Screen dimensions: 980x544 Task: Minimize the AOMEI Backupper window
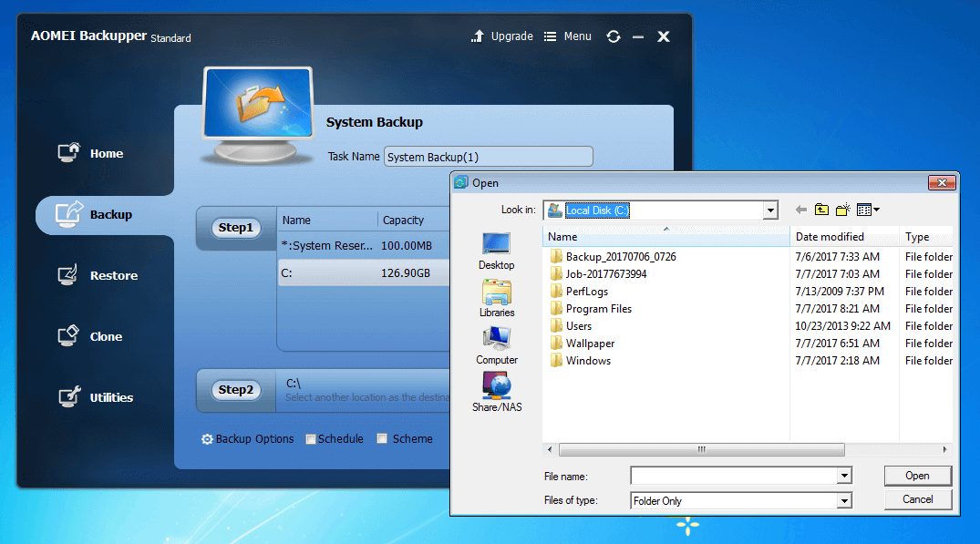point(638,36)
